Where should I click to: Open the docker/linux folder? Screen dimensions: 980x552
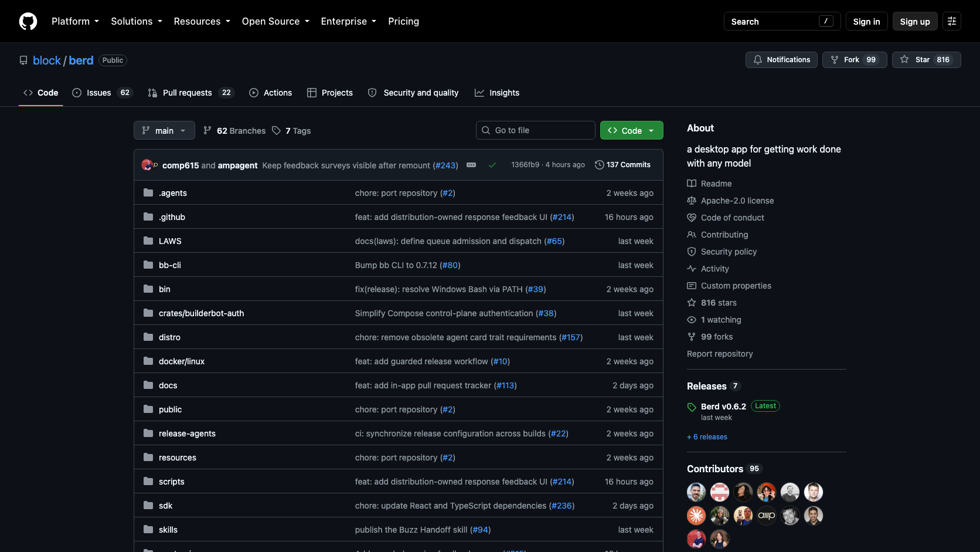click(182, 361)
